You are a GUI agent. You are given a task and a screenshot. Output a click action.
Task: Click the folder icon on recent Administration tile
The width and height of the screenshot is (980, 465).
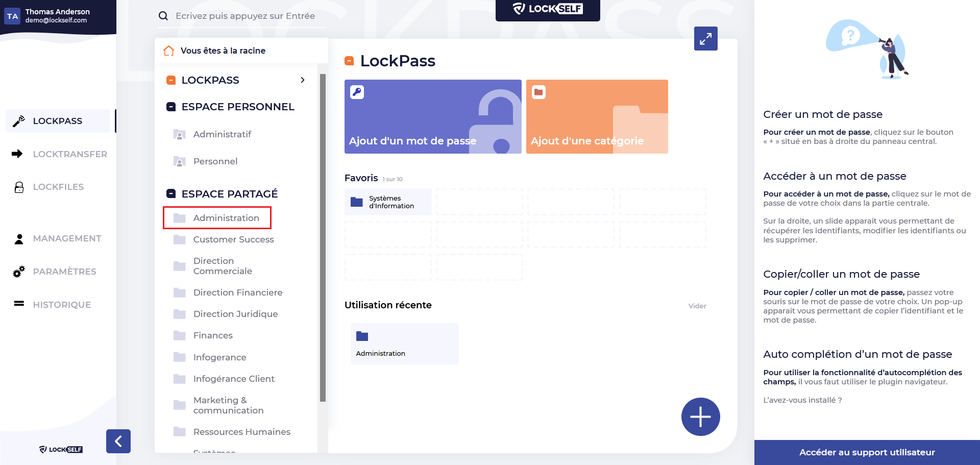click(x=362, y=336)
